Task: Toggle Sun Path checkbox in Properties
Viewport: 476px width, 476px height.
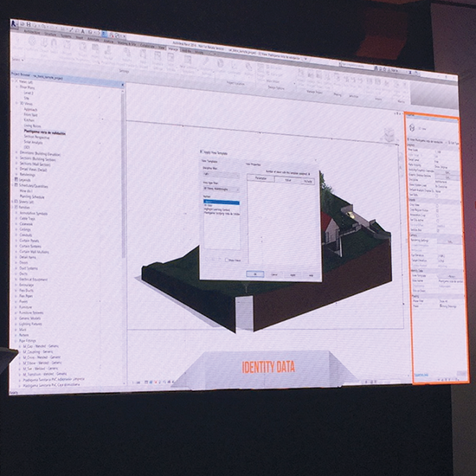Action: click(437, 196)
